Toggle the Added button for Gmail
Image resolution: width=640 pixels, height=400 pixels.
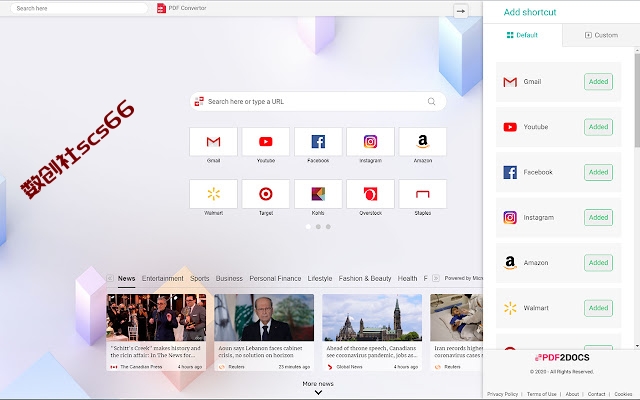[x=598, y=82]
